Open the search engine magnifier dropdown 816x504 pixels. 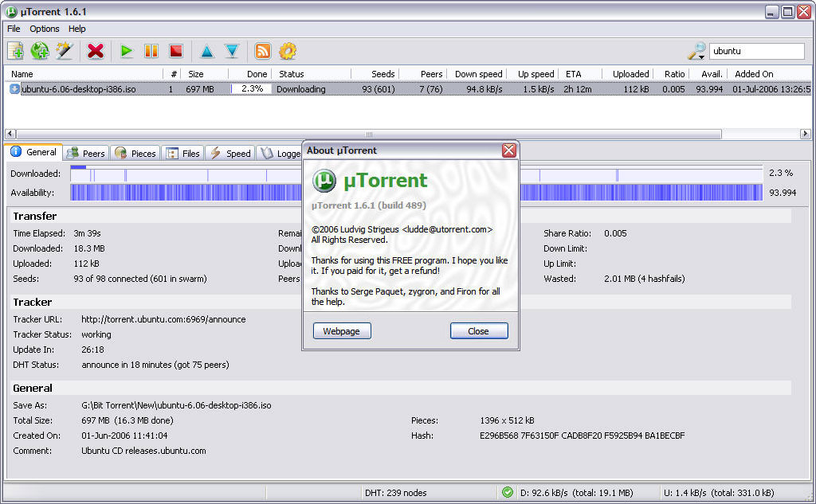pos(696,51)
